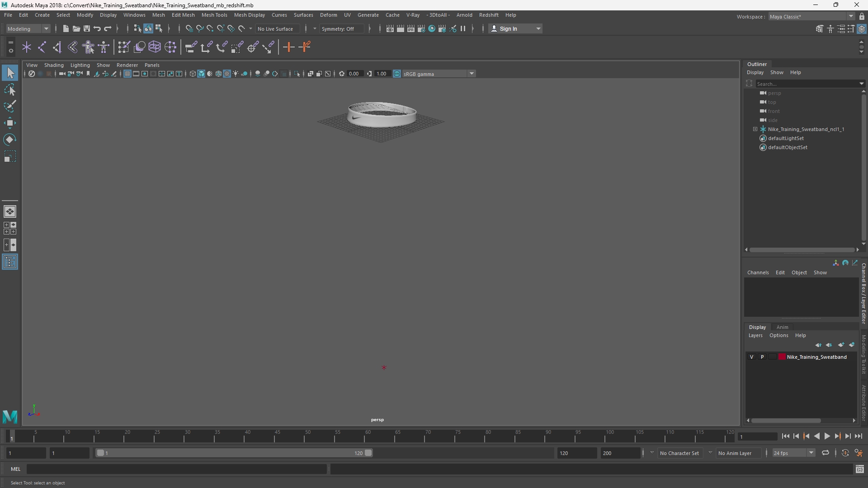The image size is (868, 488).
Task: Open the Modeling menu set dropdown
Action: [x=28, y=28]
